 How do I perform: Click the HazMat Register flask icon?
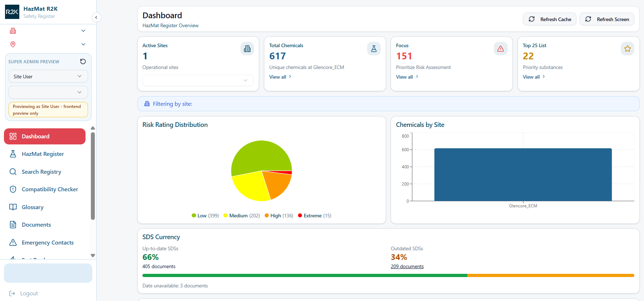(13, 154)
